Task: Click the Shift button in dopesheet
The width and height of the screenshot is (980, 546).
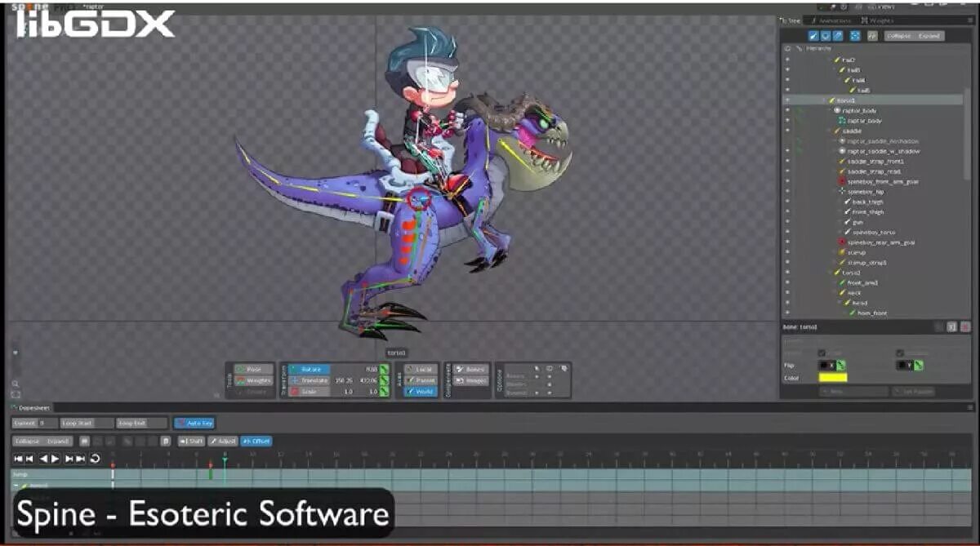Action: click(x=191, y=441)
